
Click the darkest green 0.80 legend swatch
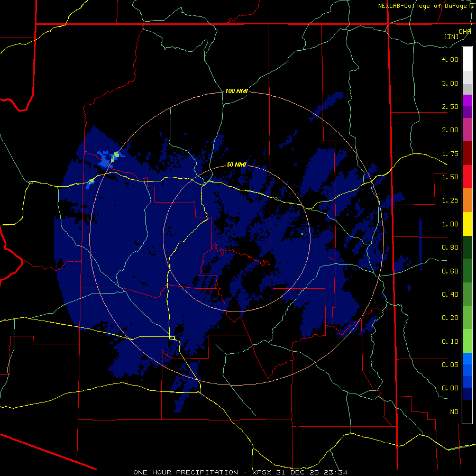pos(467,247)
